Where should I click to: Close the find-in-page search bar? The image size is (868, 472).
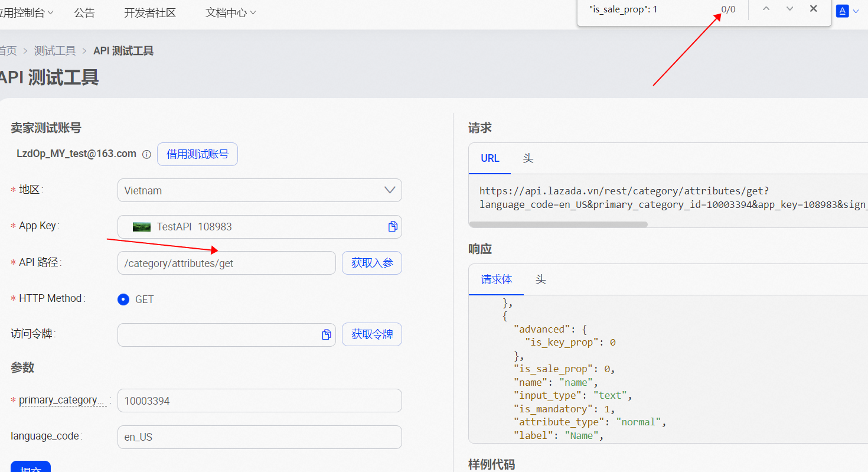point(813,9)
